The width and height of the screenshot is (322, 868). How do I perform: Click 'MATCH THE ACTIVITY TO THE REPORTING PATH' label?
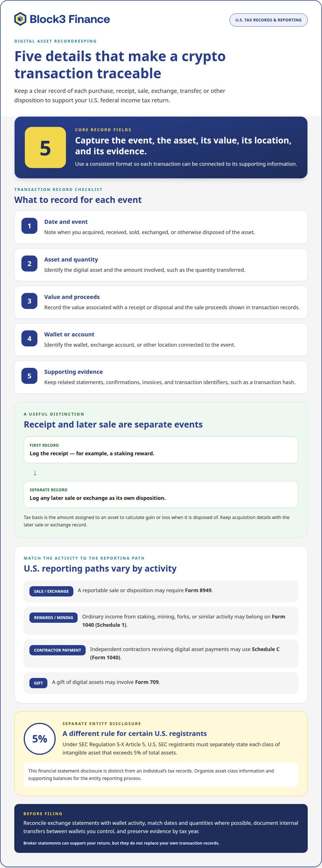[x=84, y=558]
